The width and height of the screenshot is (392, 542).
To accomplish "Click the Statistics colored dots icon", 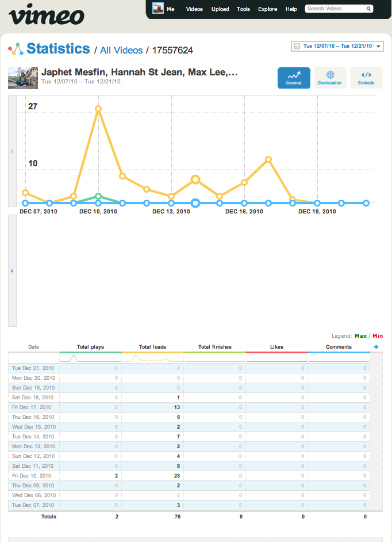I will tap(16, 49).
